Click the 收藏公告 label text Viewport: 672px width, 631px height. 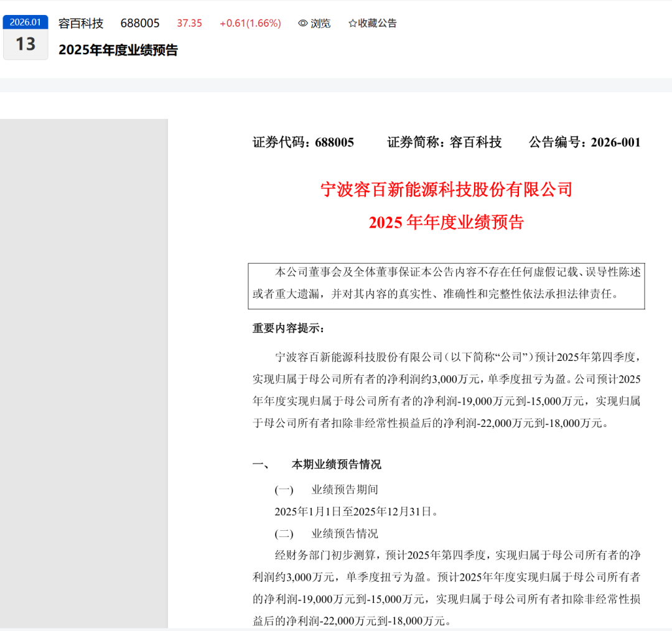click(377, 23)
